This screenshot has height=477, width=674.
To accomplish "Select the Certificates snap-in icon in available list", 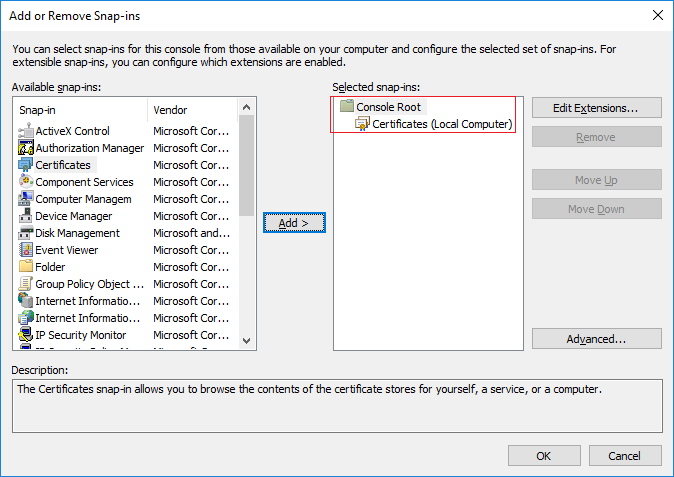I will click(x=27, y=165).
